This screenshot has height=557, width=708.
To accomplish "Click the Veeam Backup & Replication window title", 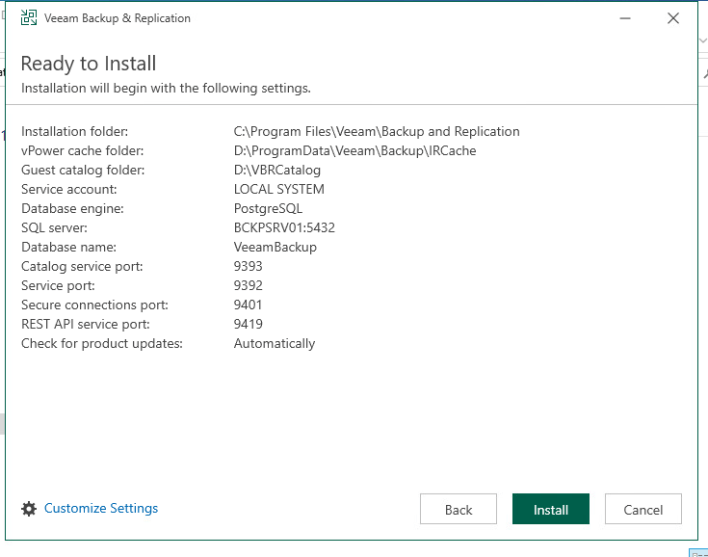I will [117, 18].
